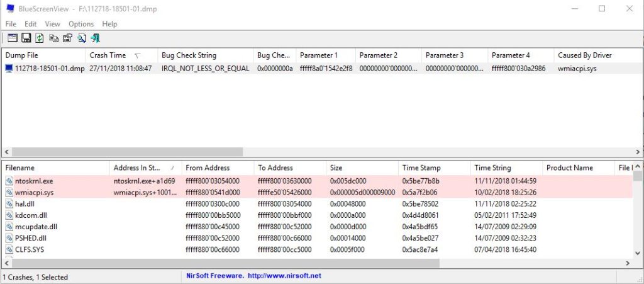Click the IRQL_NOT_LESS_OR_EQUAL bug check string cell
This screenshot has height=284, width=644.
(x=206, y=69)
